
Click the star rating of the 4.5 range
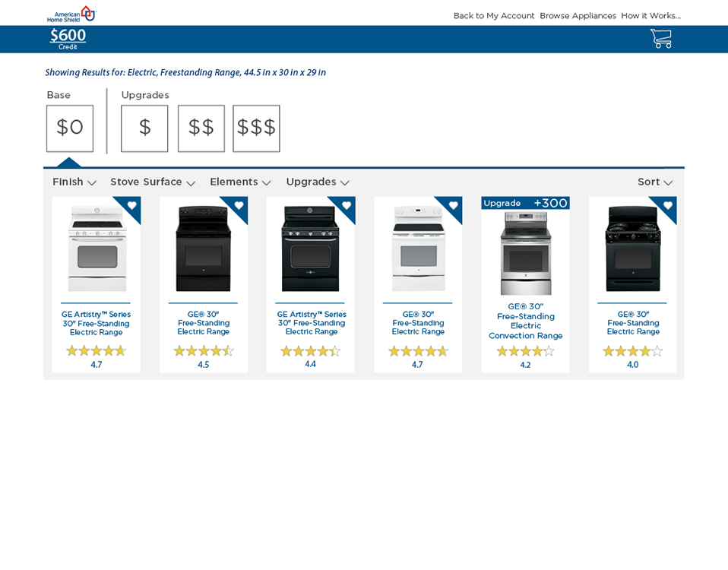[x=204, y=351]
